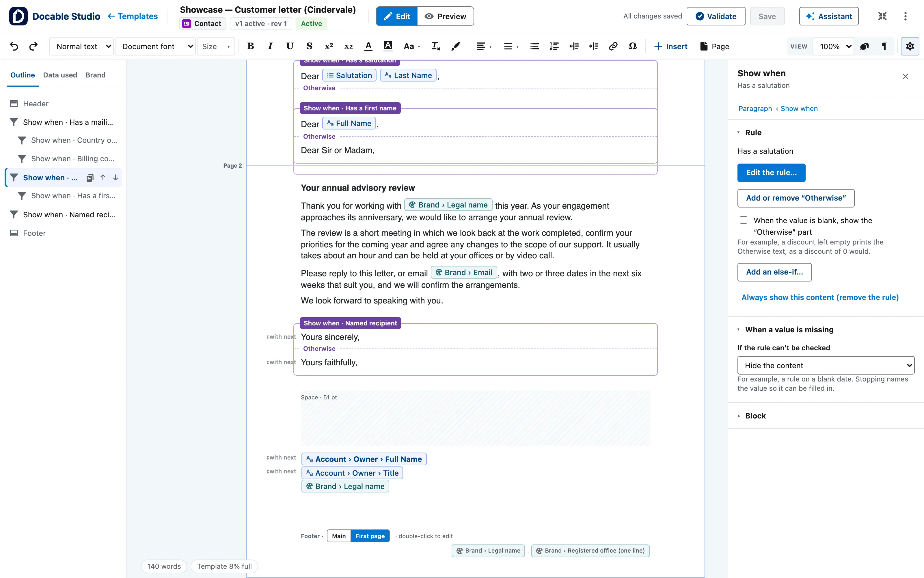Redo the last undone edit
This screenshot has height=578, width=924.
point(33,46)
